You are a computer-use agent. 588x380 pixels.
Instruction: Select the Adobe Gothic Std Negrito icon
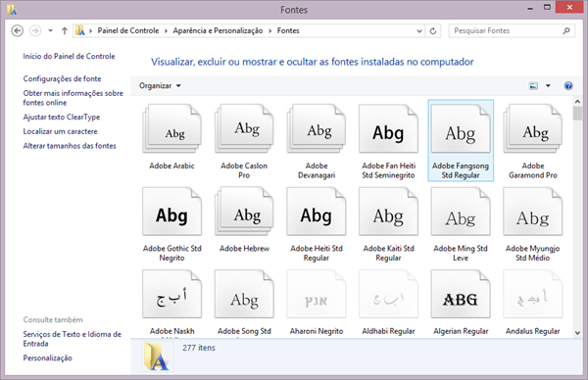(x=171, y=212)
